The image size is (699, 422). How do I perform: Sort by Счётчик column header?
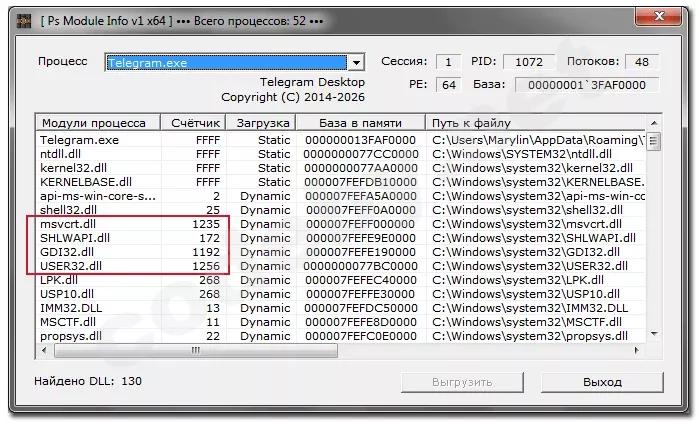pyautogui.click(x=193, y=123)
